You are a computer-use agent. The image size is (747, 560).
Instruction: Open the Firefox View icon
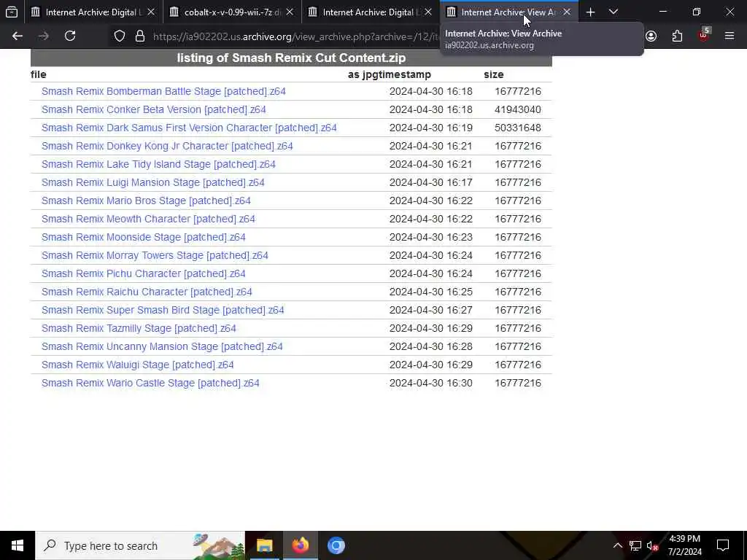12,12
